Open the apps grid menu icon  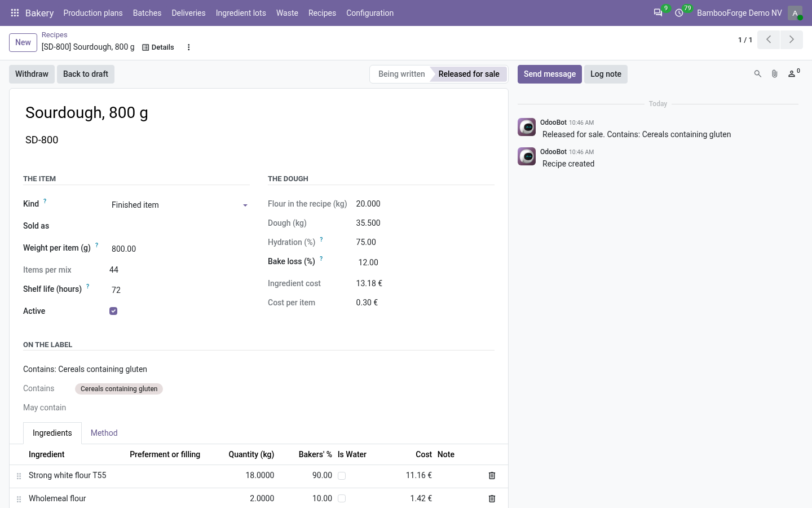(x=15, y=13)
